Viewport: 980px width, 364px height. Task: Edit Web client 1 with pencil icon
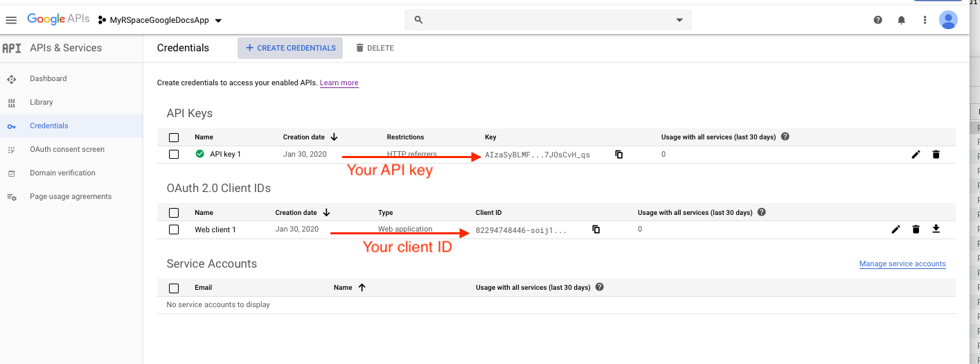(x=896, y=229)
